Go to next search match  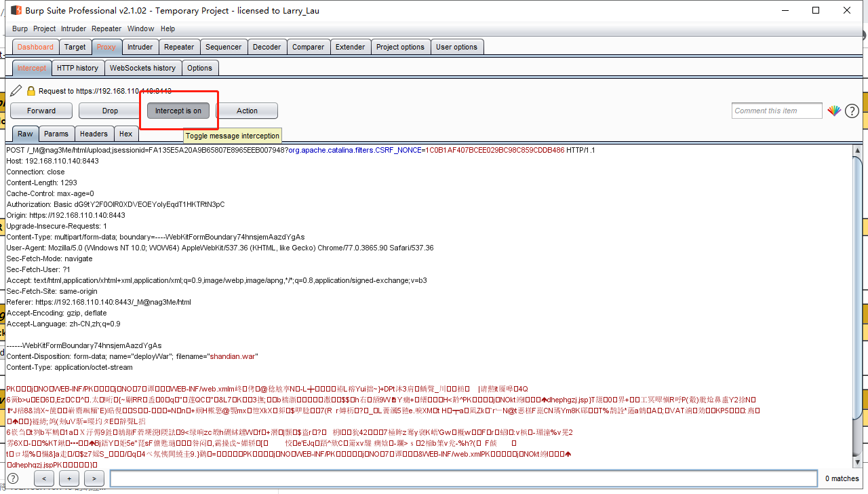[94, 478]
